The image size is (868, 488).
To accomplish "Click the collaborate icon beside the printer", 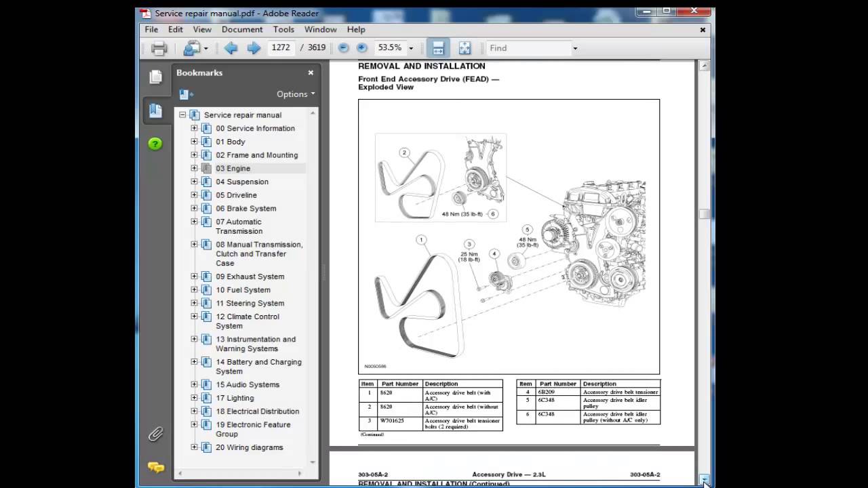I will coord(192,48).
